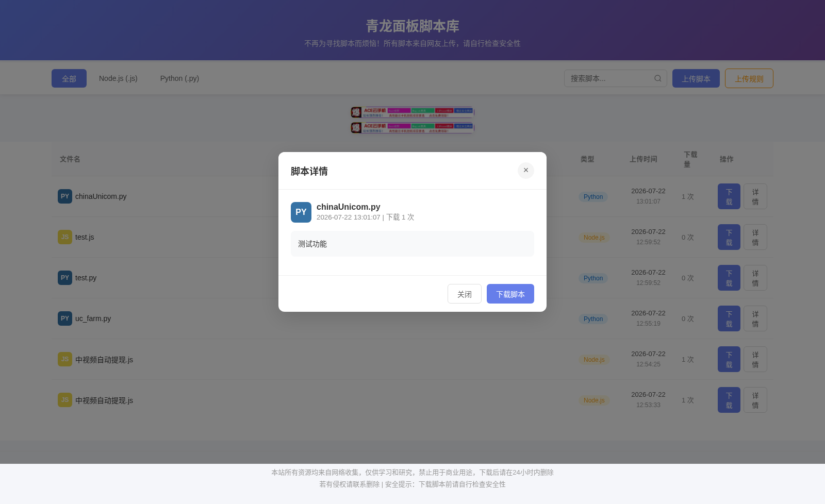Click the lower ACE云手机 banner ad
Image resolution: width=825 pixels, height=504 pixels.
pyautogui.click(x=412, y=127)
